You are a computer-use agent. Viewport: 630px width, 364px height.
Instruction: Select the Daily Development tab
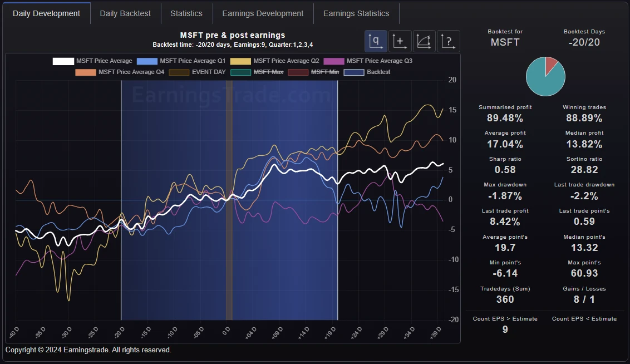point(46,13)
